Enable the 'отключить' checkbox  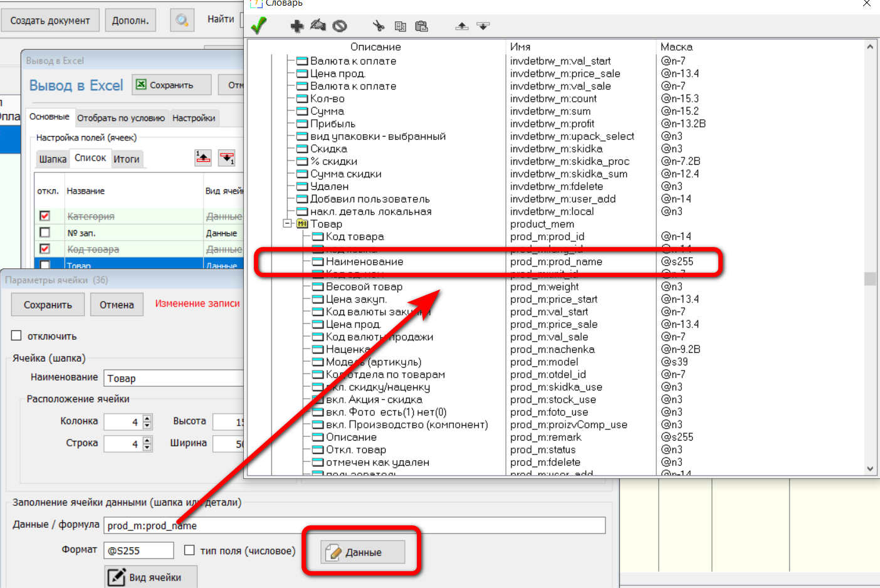pyautogui.click(x=17, y=336)
